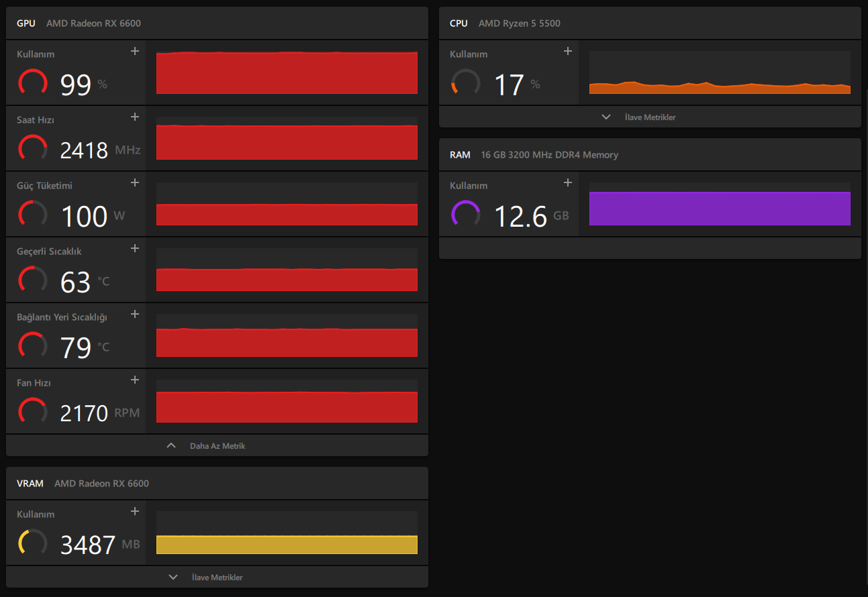Image resolution: width=868 pixels, height=597 pixels.
Task: Select the Fan Hızı history graph
Action: (x=287, y=401)
